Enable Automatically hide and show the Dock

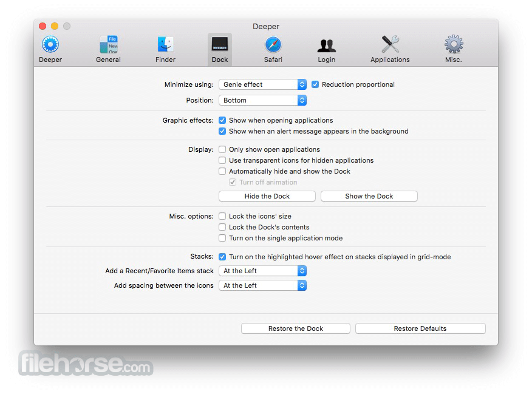[222, 171]
